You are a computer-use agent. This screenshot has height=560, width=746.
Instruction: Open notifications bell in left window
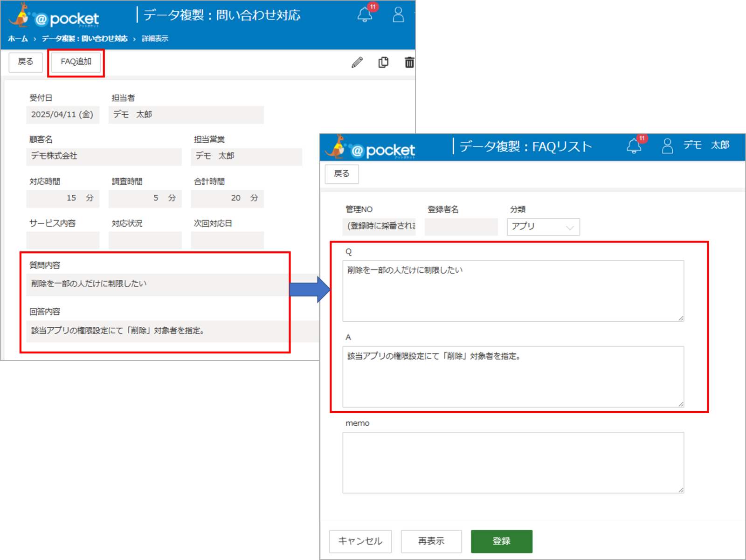click(365, 14)
